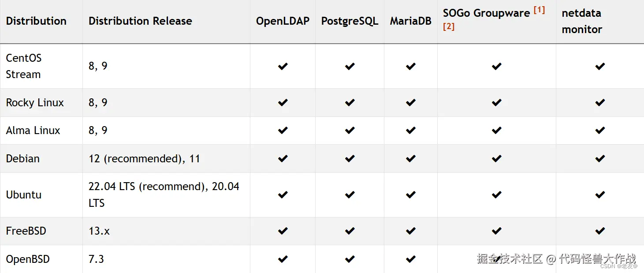Click the SOGo Groupware checkmark for Alma Linux
Viewport: 644px width, 273px height.
coord(497,131)
